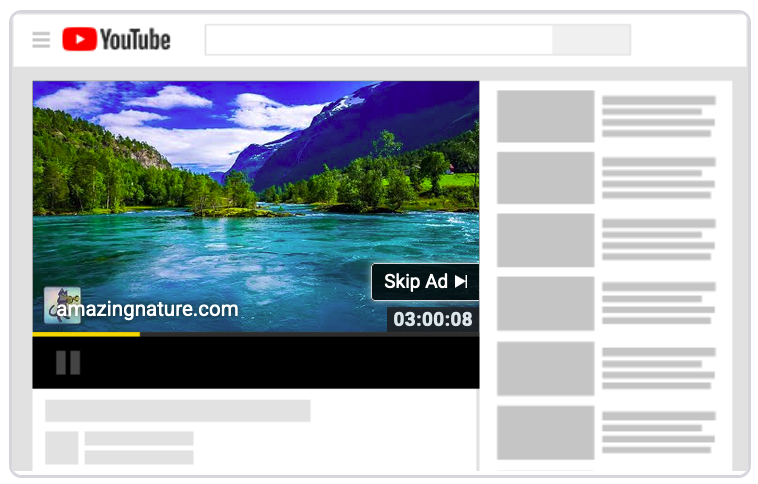Image resolution: width=758 pixels, height=484 pixels.
Task: Open the channel avatar below the video
Action: [x=62, y=448]
